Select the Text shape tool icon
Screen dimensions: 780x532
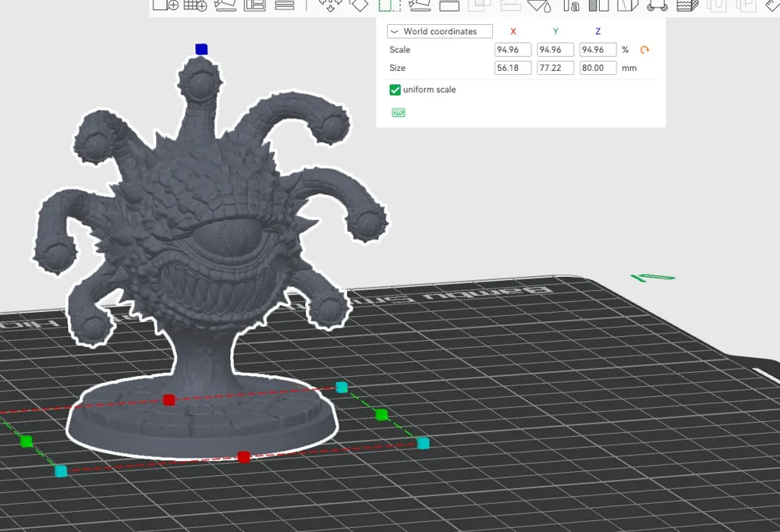(x=571, y=5)
